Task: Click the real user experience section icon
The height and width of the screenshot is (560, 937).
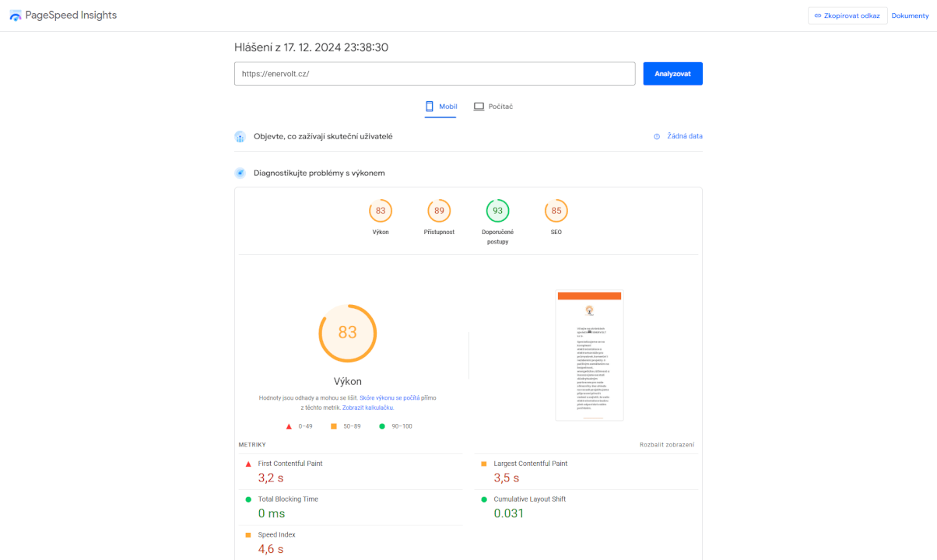Action: [x=240, y=137]
